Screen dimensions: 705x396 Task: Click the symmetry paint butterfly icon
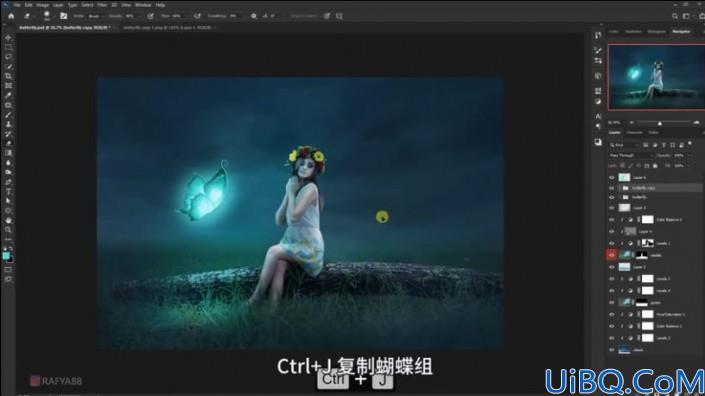[339, 16]
